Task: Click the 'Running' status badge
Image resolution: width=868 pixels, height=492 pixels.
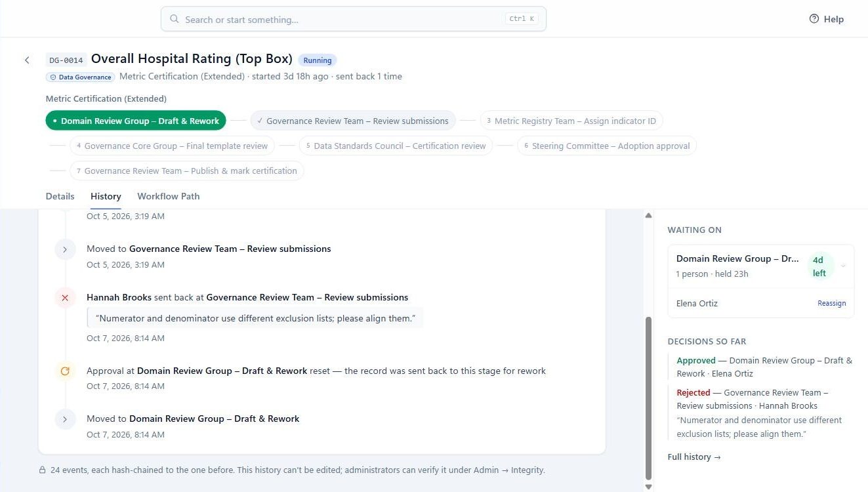Action: pyautogui.click(x=318, y=60)
